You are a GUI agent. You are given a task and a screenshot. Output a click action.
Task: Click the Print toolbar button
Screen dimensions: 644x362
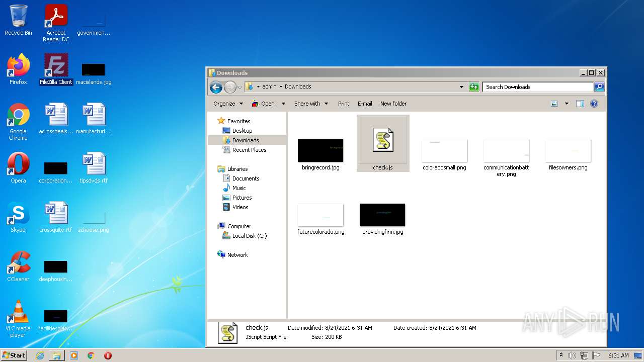click(344, 104)
